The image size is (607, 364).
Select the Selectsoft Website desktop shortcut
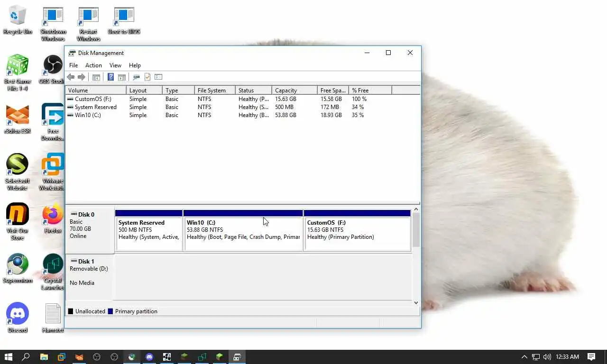tap(18, 172)
